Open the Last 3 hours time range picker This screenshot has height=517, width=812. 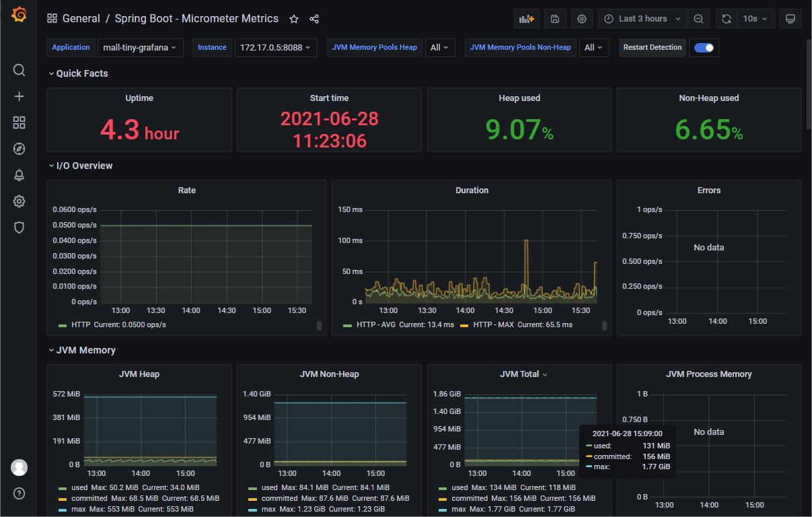(642, 19)
